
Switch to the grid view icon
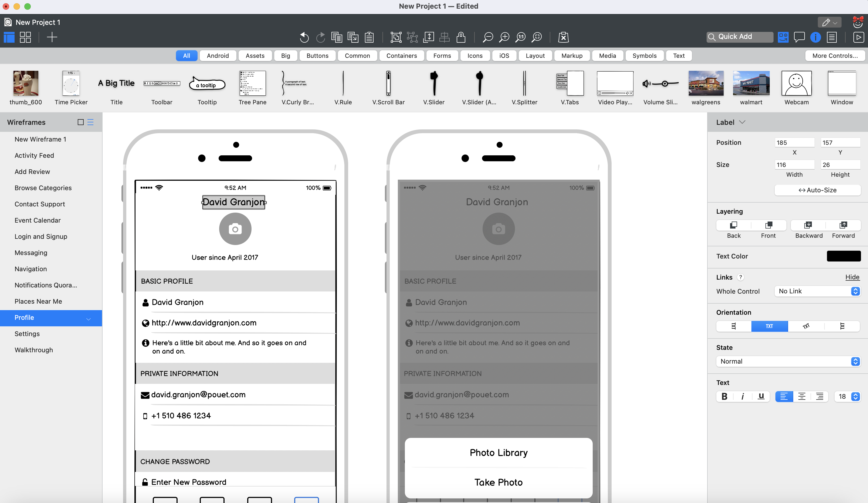coord(25,37)
